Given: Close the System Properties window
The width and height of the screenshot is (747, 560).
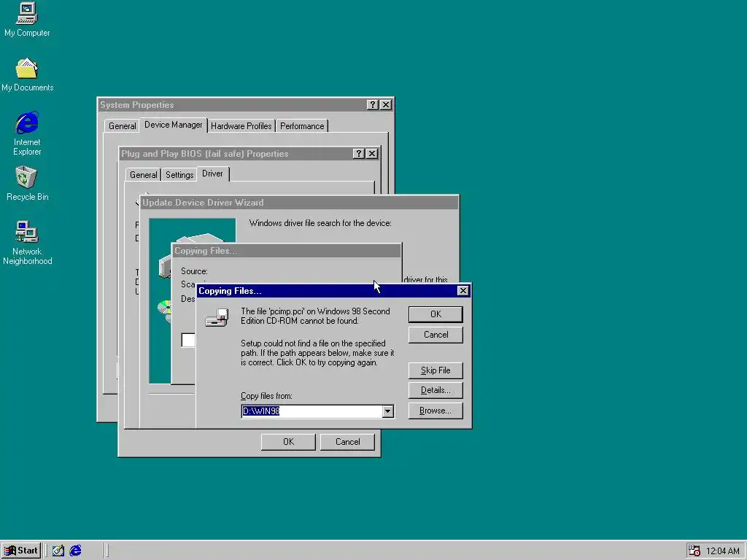Looking at the screenshot, I should click(386, 105).
